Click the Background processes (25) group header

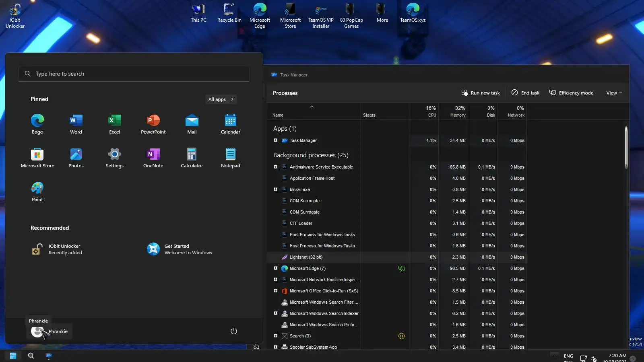click(x=311, y=155)
